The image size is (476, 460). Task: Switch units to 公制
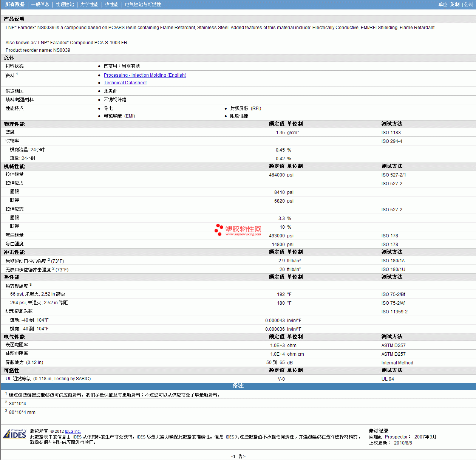(x=468, y=5)
